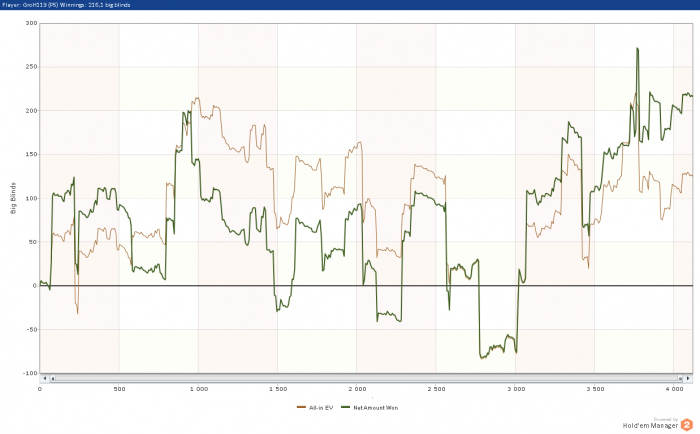Toggle the All-in EV legend entry
Screen dimensions: 700x434
point(315,408)
